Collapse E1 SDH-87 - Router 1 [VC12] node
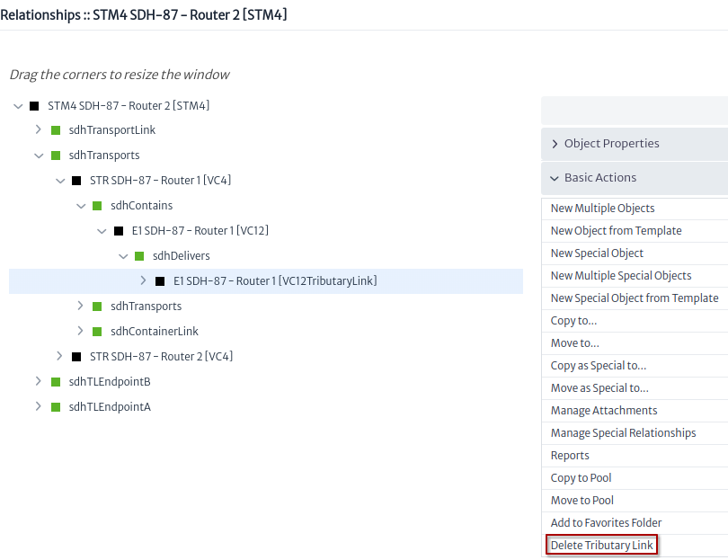The height and width of the screenshot is (560, 728). click(x=102, y=231)
